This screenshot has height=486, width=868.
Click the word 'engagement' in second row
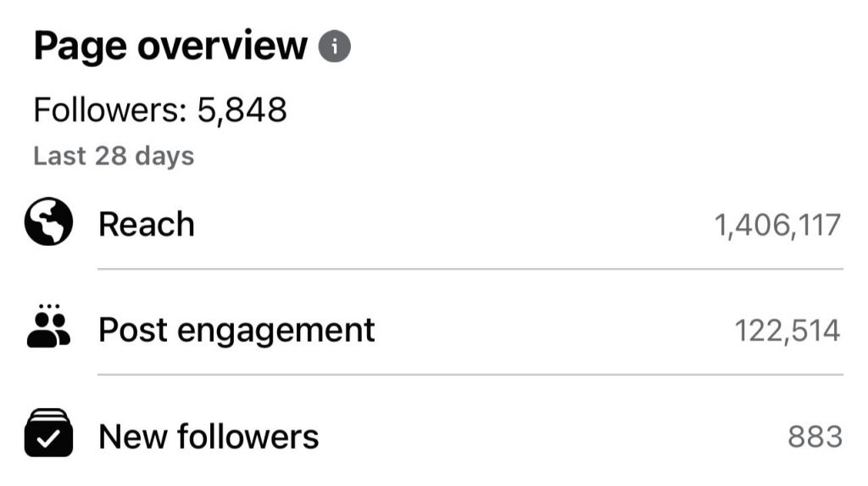click(x=276, y=332)
